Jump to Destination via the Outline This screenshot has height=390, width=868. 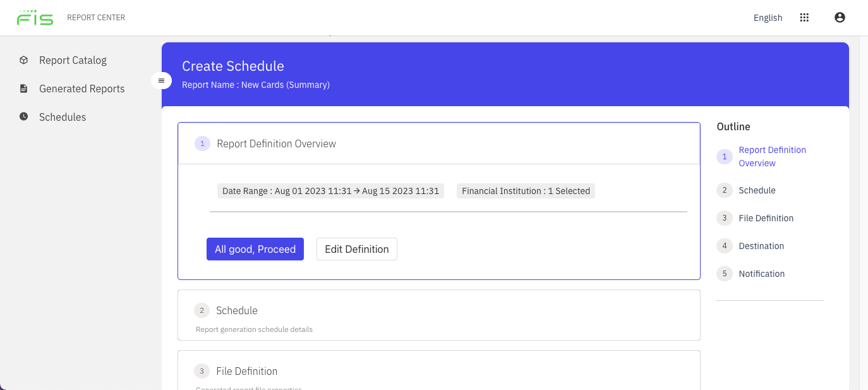(x=761, y=246)
